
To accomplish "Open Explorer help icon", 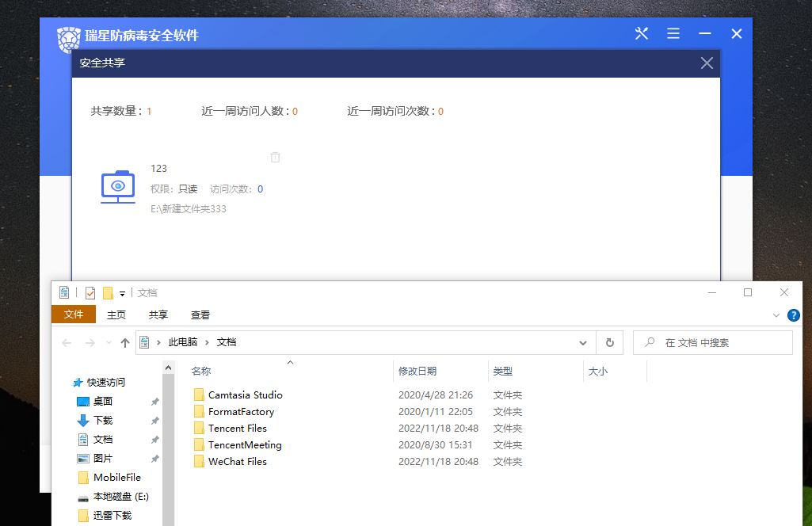I will tap(793, 315).
